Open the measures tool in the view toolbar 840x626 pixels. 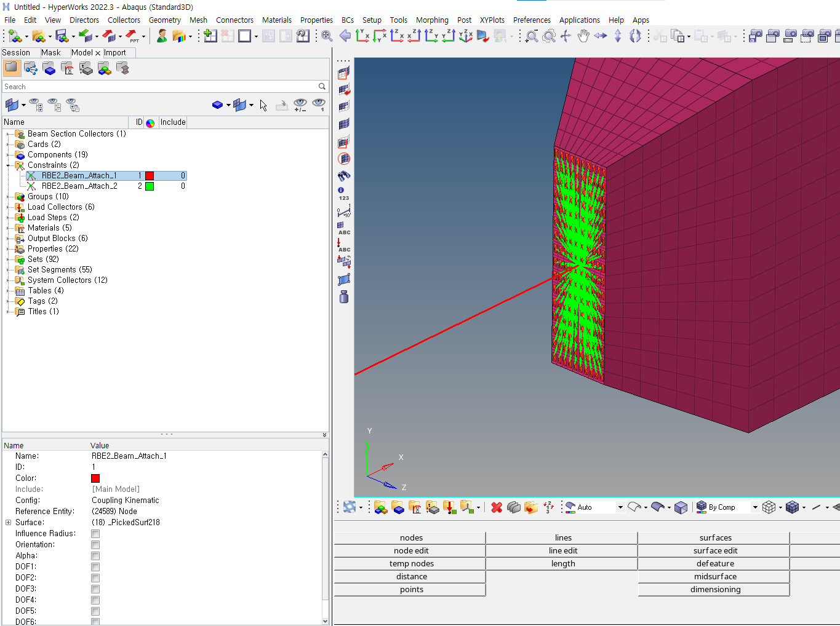click(343, 212)
